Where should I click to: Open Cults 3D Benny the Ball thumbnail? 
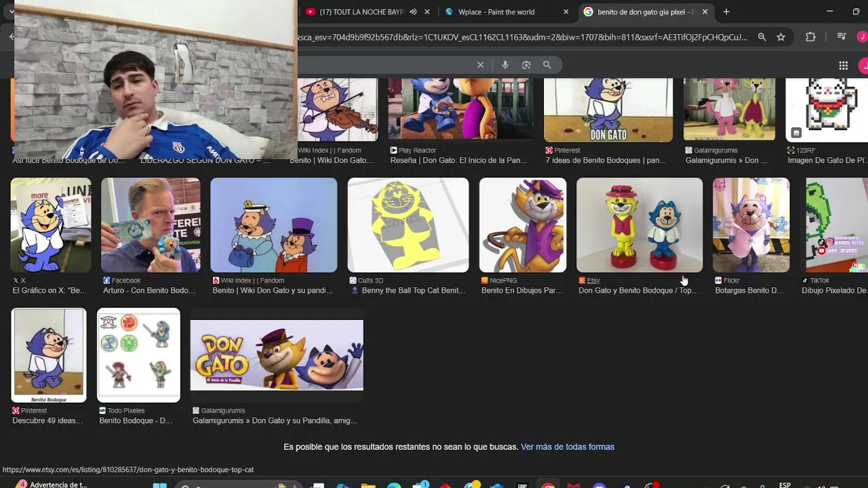(408, 225)
